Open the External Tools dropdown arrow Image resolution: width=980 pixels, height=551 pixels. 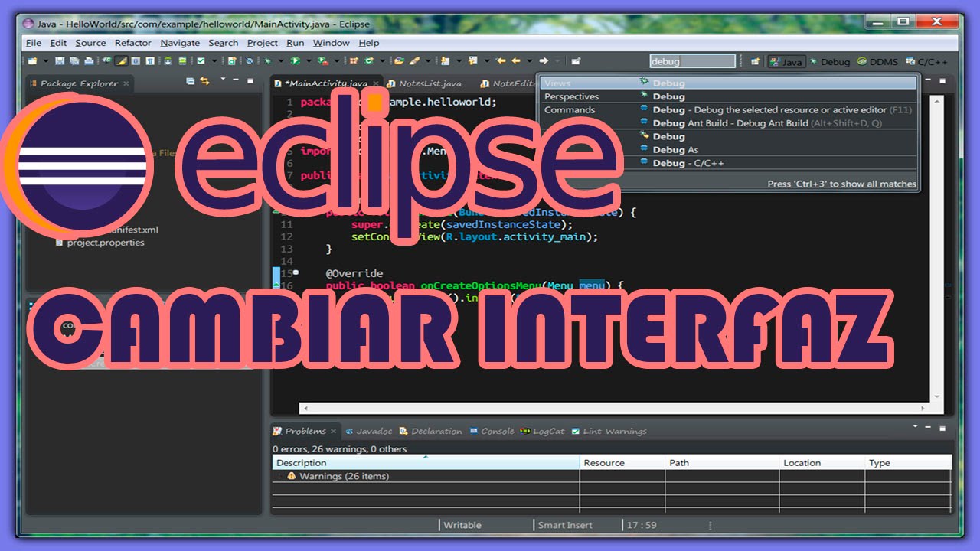click(337, 60)
